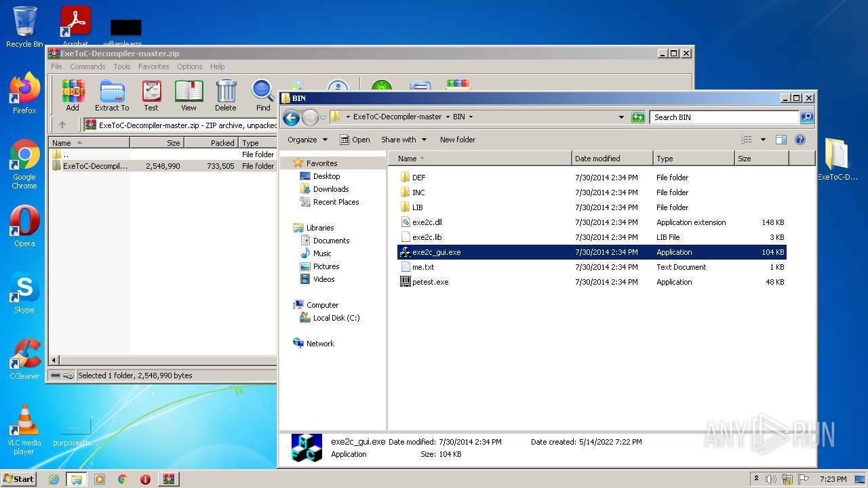Click the Start button
The image size is (868, 488).
pyautogui.click(x=18, y=479)
